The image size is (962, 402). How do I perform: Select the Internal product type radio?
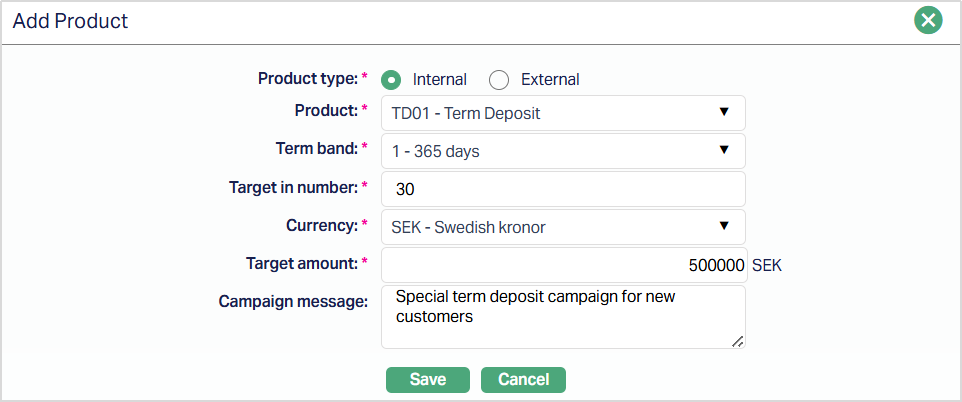(x=392, y=80)
